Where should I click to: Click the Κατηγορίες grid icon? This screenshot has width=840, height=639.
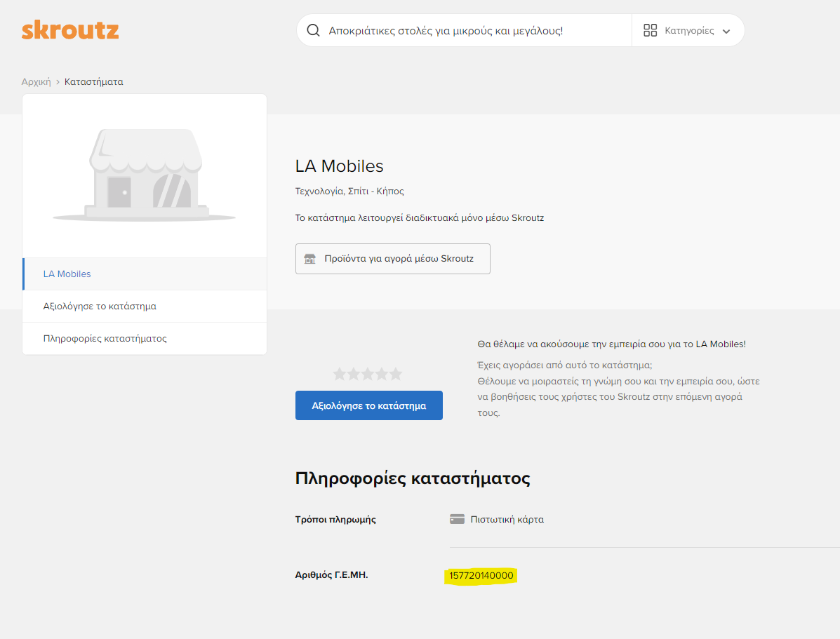[x=650, y=31]
